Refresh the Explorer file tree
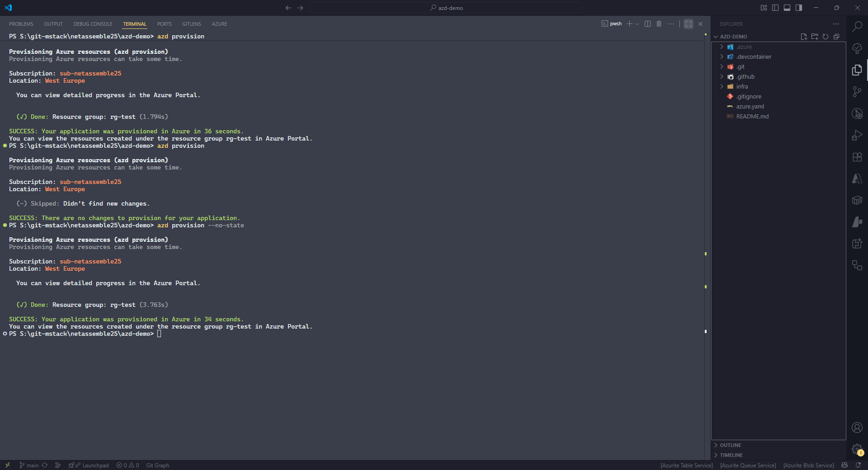The width and height of the screenshot is (868, 470). (x=826, y=37)
